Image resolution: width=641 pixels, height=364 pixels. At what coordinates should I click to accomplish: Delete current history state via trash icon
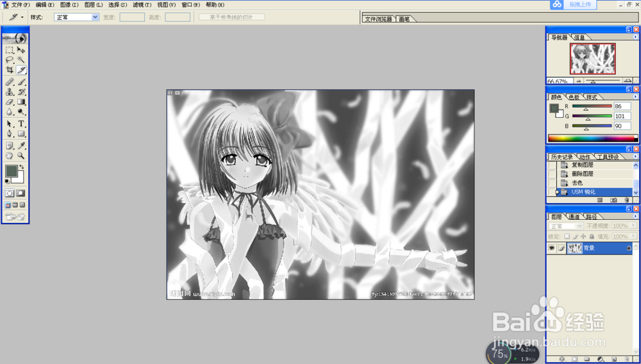[627, 200]
